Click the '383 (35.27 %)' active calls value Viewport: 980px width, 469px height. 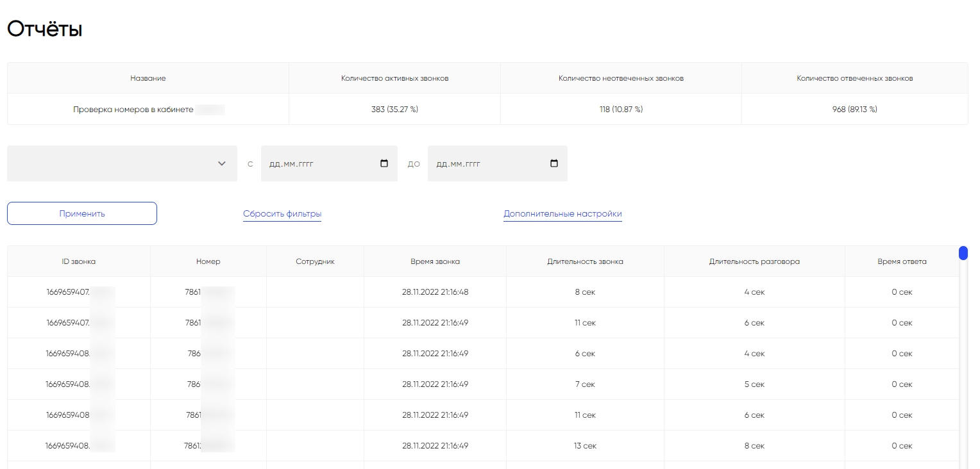pos(394,110)
